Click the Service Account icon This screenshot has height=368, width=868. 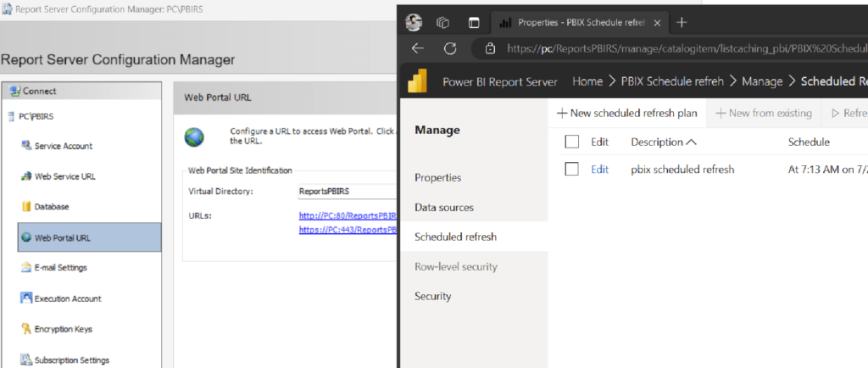26,146
